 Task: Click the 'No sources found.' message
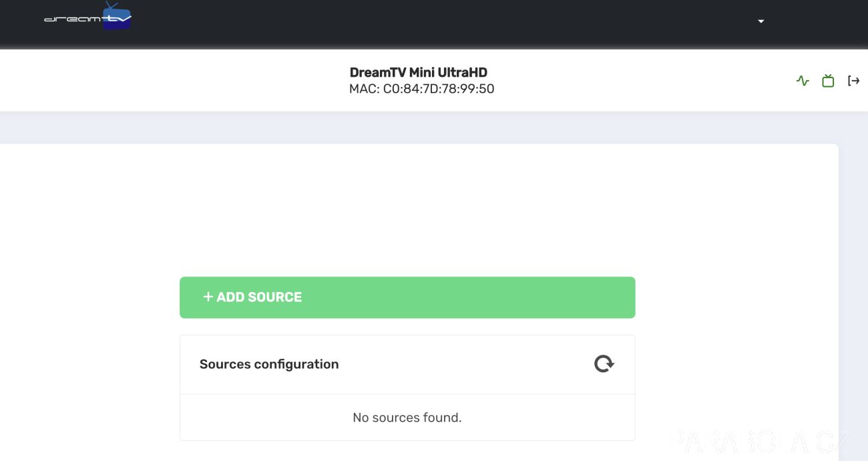pyautogui.click(x=407, y=418)
